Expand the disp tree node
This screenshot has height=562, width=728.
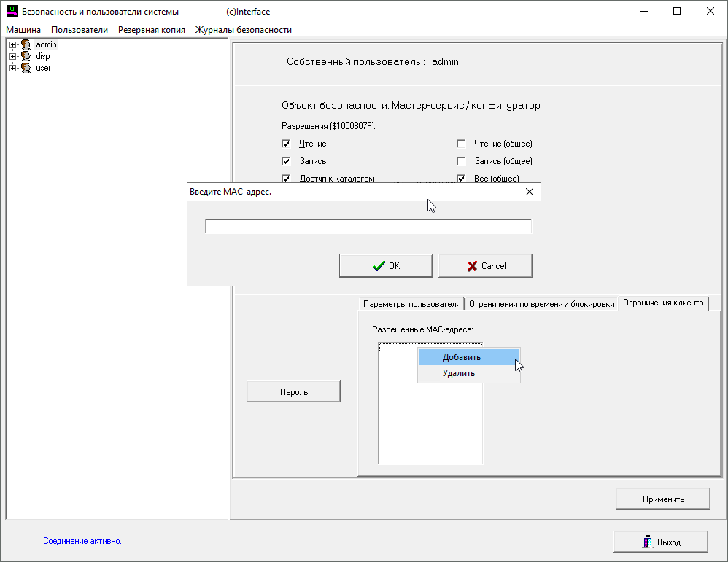[12, 57]
